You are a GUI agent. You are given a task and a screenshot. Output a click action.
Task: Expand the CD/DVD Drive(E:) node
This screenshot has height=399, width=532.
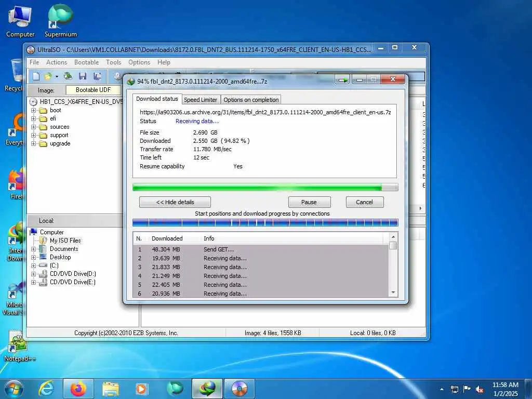[34, 282]
